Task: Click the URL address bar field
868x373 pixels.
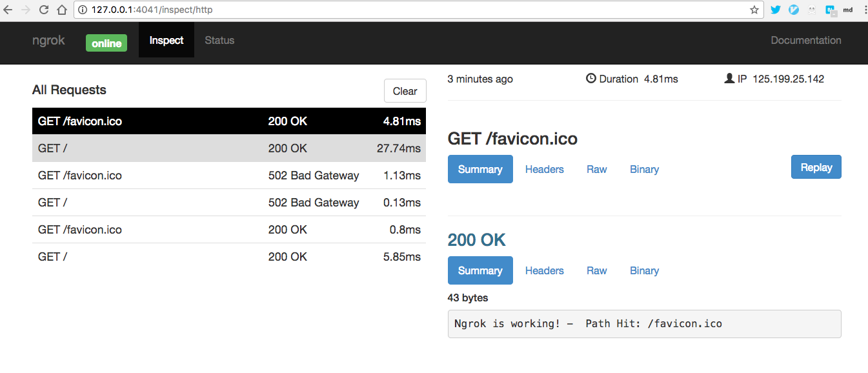Action: tap(413, 10)
